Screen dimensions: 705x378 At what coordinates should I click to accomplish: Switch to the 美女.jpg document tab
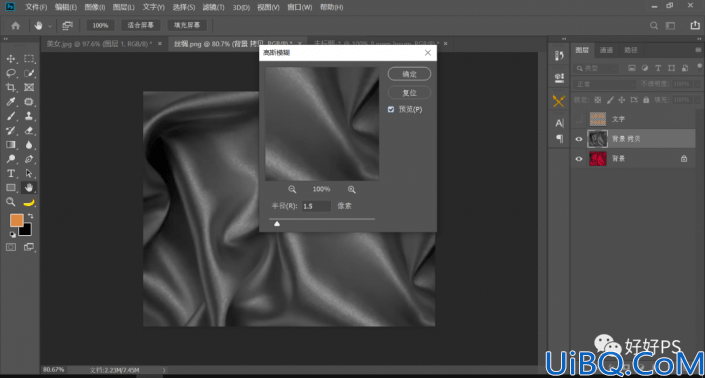pos(99,44)
